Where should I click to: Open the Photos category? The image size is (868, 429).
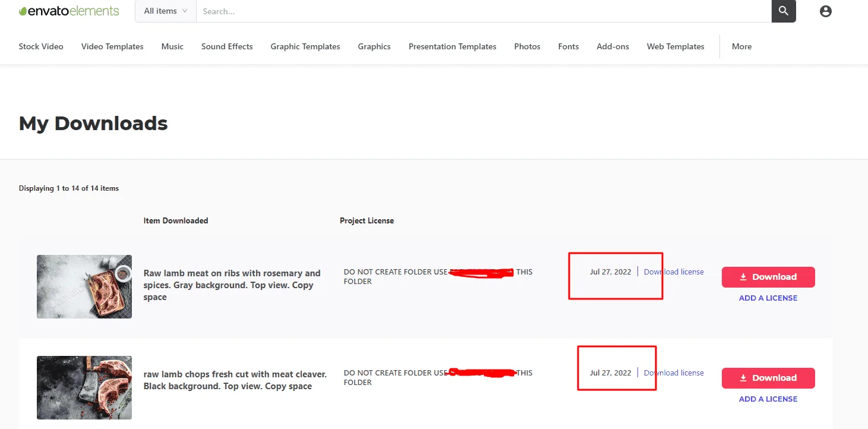click(528, 46)
